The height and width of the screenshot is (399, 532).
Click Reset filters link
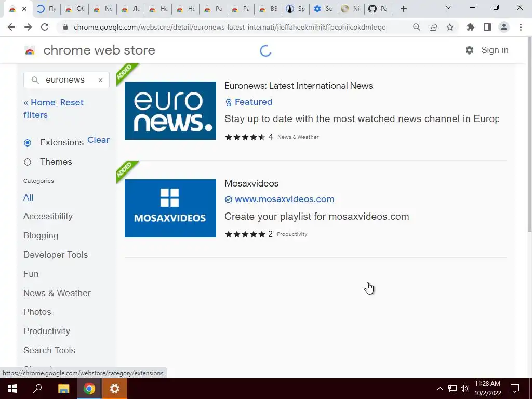[x=54, y=109]
